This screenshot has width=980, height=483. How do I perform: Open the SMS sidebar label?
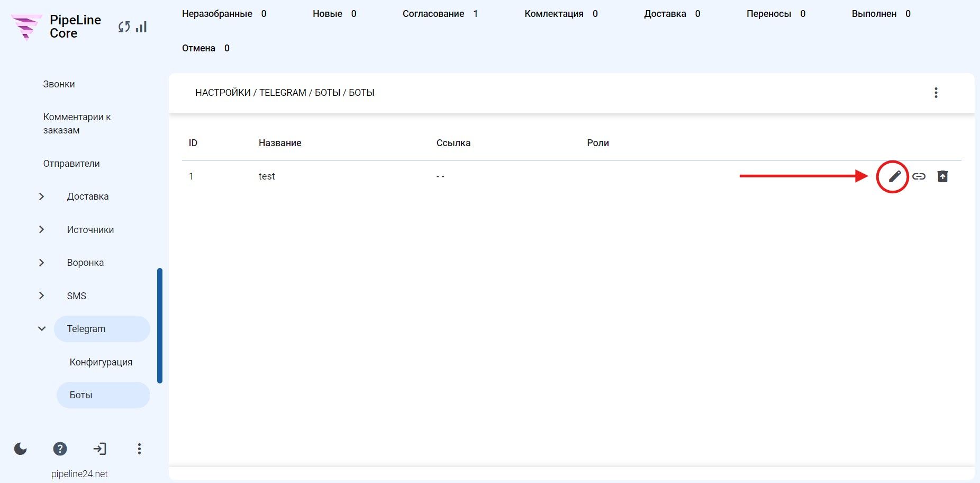[77, 296]
